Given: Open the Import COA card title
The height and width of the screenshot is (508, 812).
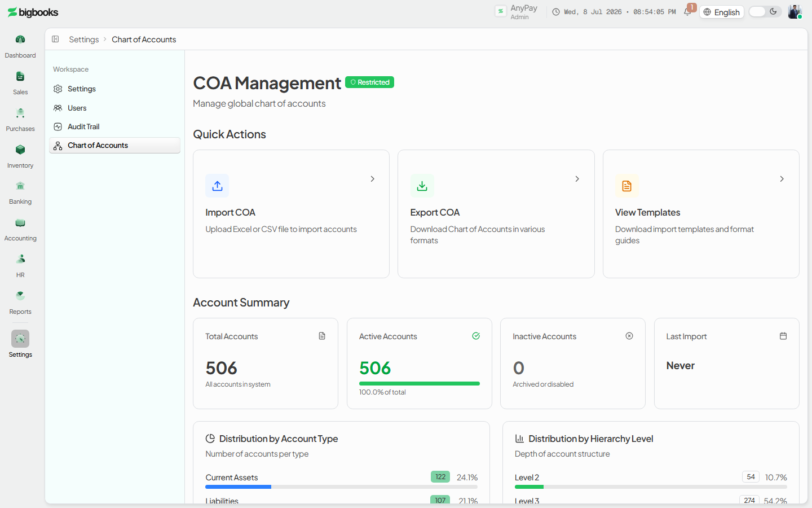Looking at the screenshot, I should pos(230,212).
